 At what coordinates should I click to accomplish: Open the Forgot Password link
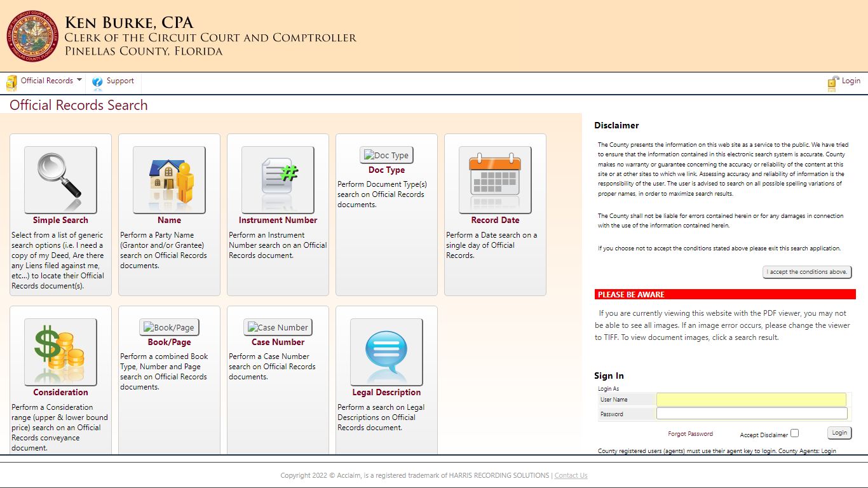pos(690,434)
